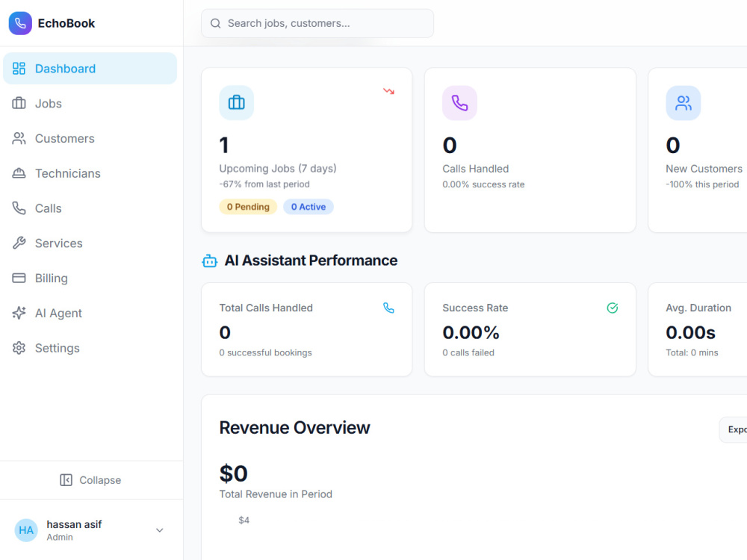Click the Success Rate label

click(475, 308)
